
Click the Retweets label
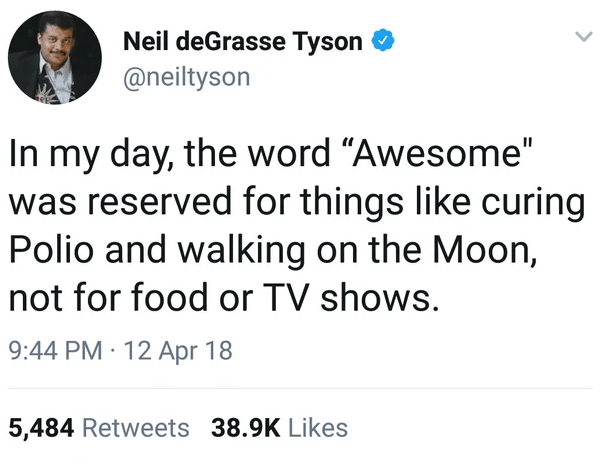tap(136, 428)
